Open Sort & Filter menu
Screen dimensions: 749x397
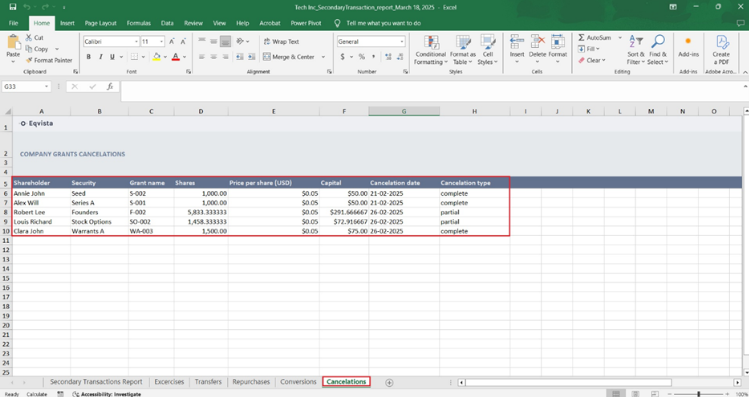(636, 50)
